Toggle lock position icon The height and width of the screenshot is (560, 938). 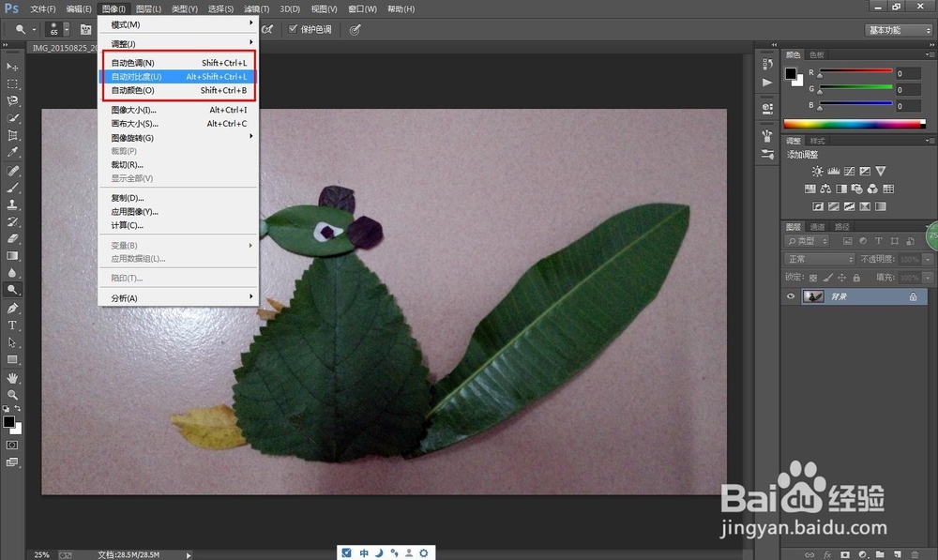click(841, 278)
